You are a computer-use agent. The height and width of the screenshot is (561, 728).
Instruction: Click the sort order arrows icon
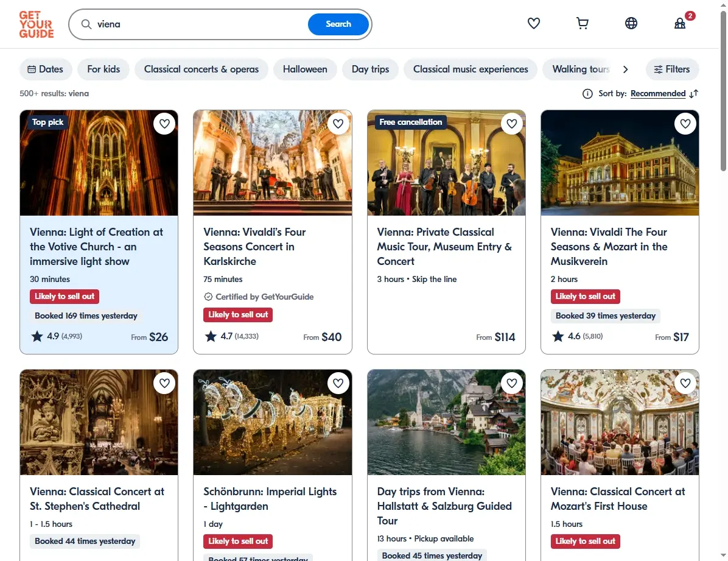(694, 94)
